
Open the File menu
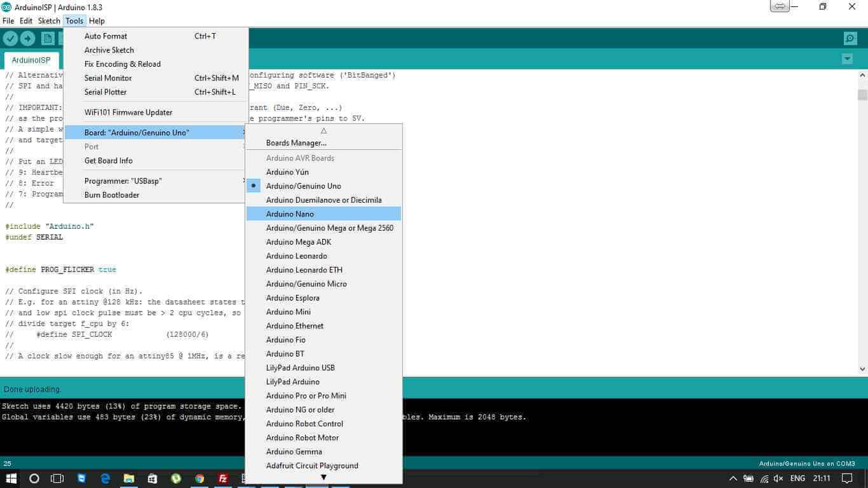point(8,21)
